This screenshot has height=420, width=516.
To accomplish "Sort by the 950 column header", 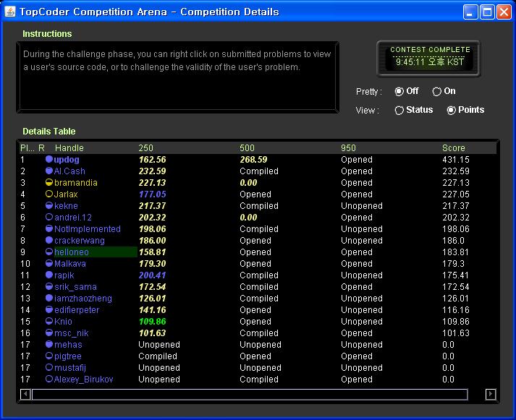I will click(349, 148).
